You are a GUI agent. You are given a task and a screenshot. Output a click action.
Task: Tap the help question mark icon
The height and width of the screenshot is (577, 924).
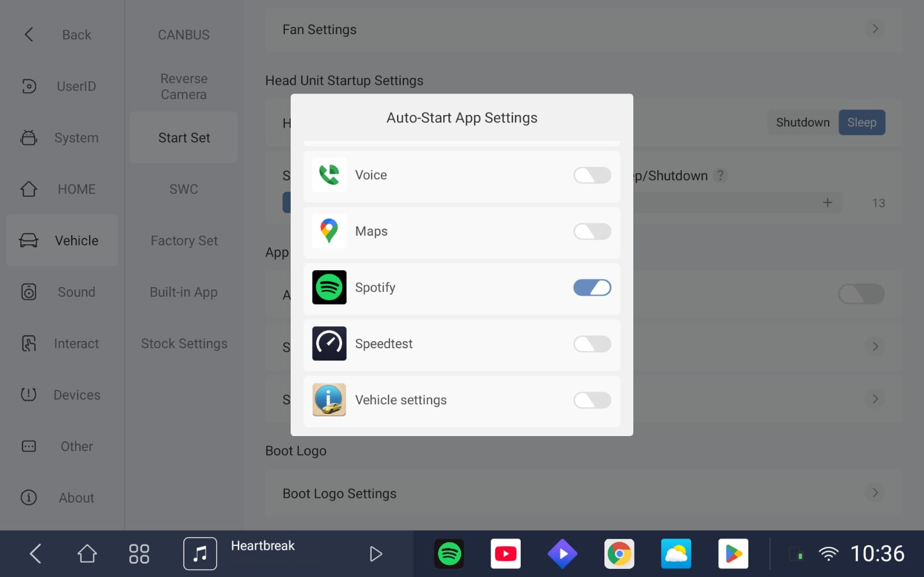click(x=720, y=175)
